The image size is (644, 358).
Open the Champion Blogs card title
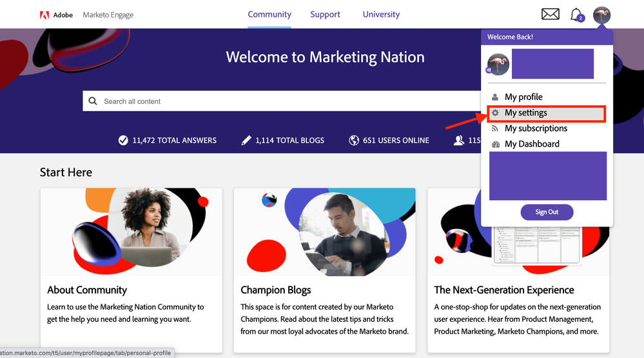coord(276,290)
